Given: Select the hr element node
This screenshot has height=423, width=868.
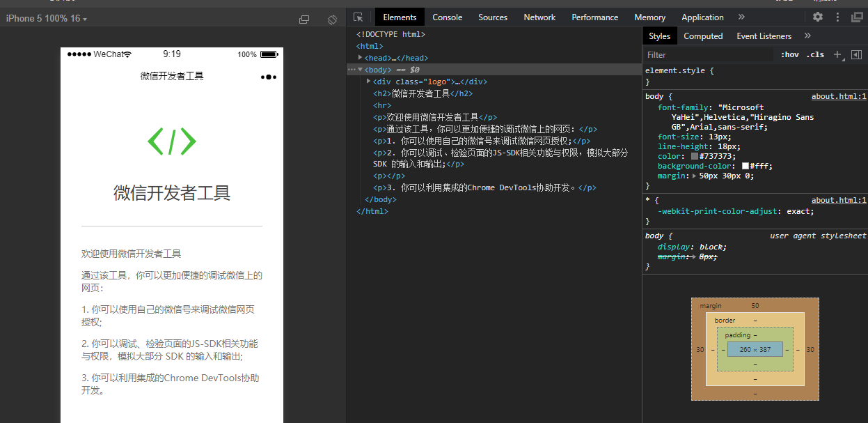Looking at the screenshot, I should pyautogui.click(x=382, y=105).
